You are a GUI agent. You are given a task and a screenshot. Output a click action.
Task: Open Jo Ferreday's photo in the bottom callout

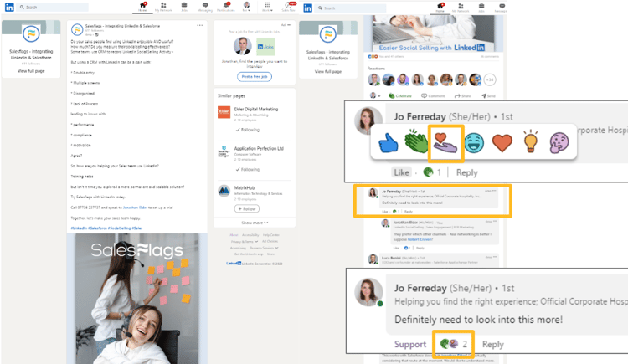pos(368,292)
